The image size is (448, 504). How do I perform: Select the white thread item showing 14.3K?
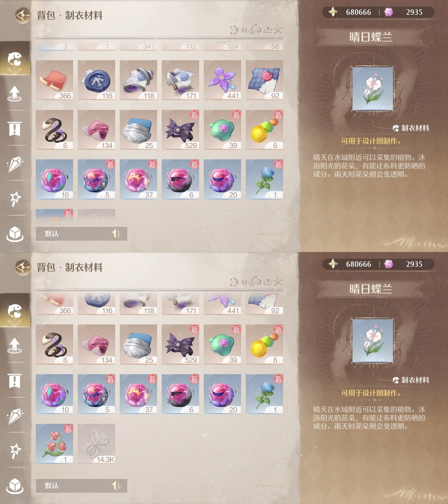(96, 444)
